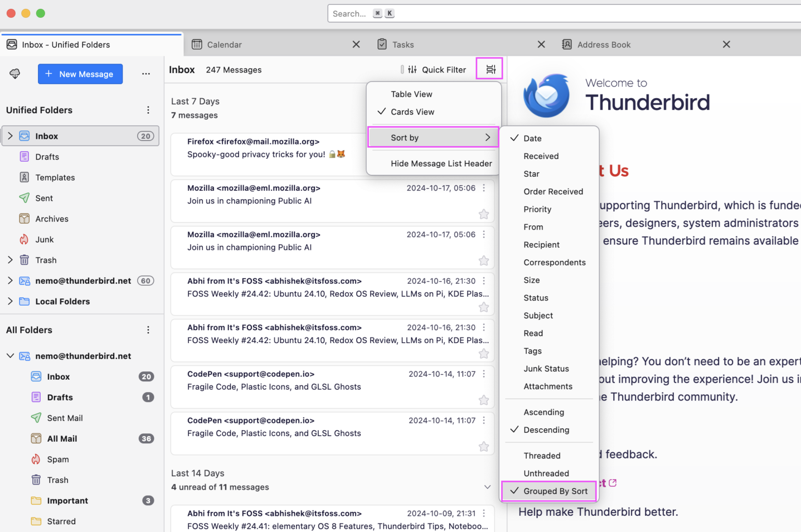The image size is (801, 532).
Task: Open Unified Folders options menu
Action: (148, 110)
